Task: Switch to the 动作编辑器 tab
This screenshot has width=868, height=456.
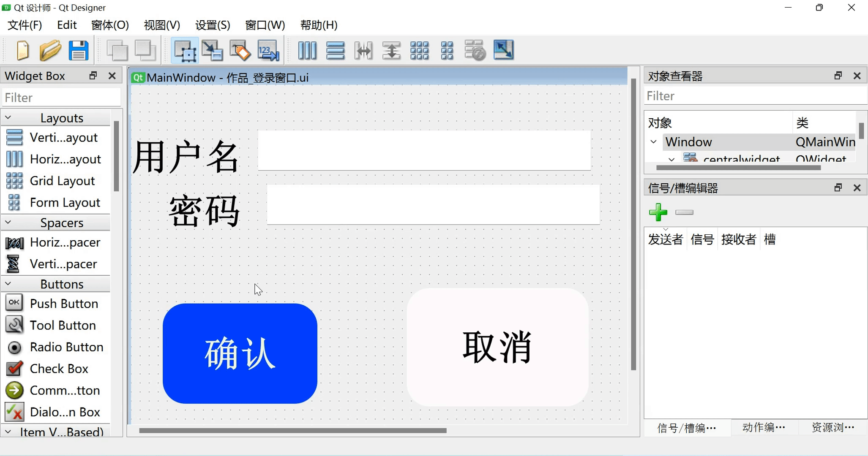Action: pyautogui.click(x=764, y=428)
